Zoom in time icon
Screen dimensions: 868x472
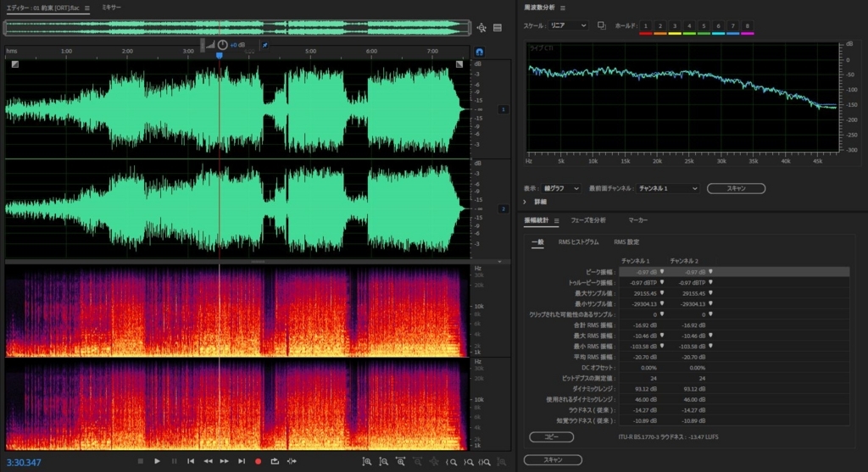(x=400, y=462)
